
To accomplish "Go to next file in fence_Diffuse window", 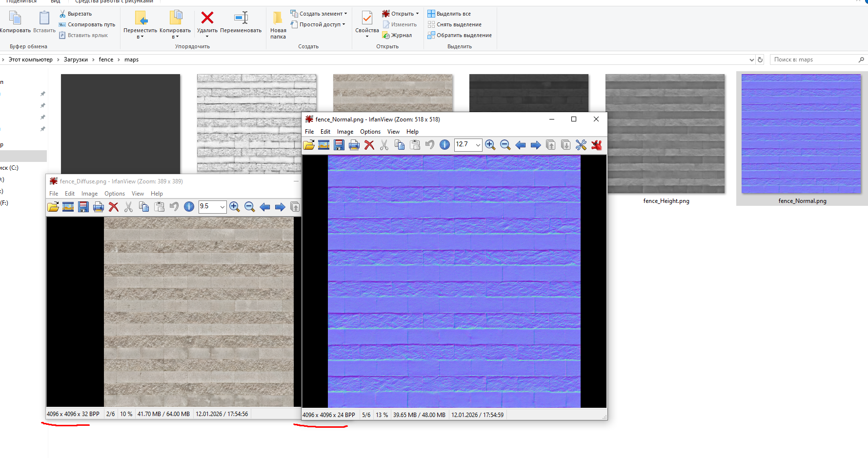I will (x=280, y=207).
